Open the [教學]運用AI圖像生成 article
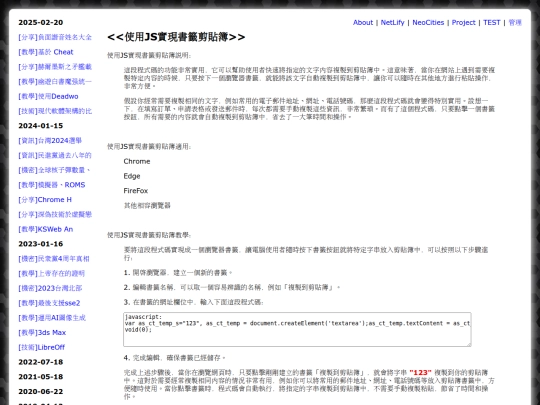The height and width of the screenshot is (405, 540). [x=52, y=318]
